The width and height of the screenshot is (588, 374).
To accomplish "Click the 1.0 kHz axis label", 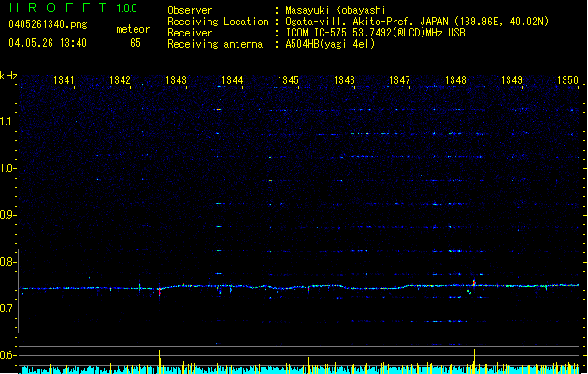I will (x=7, y=168).
